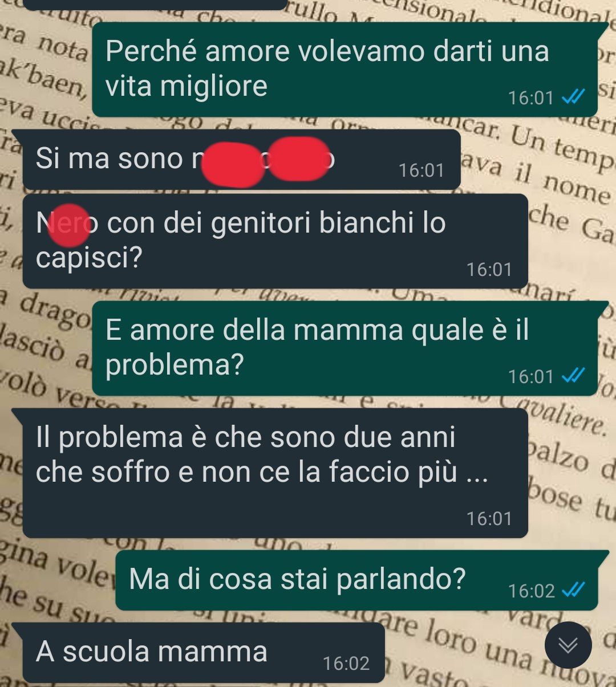Click the first red scribble after 'Si ma sono'
This screenshot has height=687, width=616.
(x=234, y=165)
